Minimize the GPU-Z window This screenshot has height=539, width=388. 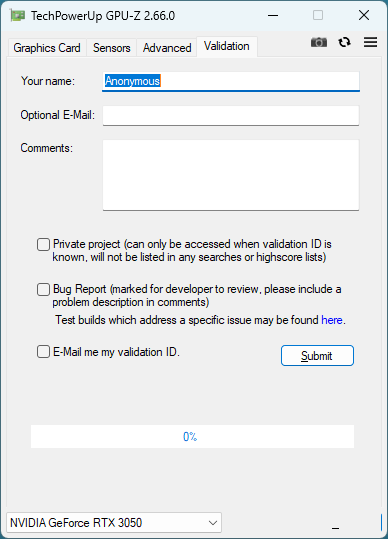coord(273,15)
